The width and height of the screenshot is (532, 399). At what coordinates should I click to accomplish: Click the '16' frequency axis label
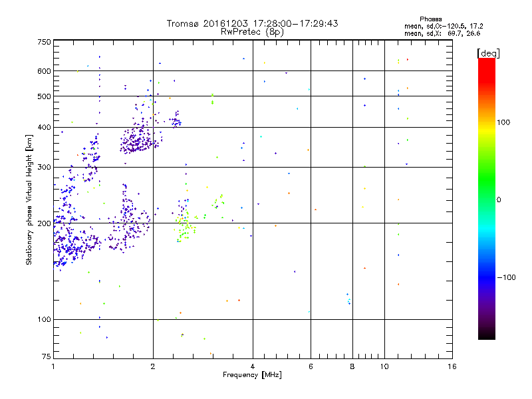(452, 366)
